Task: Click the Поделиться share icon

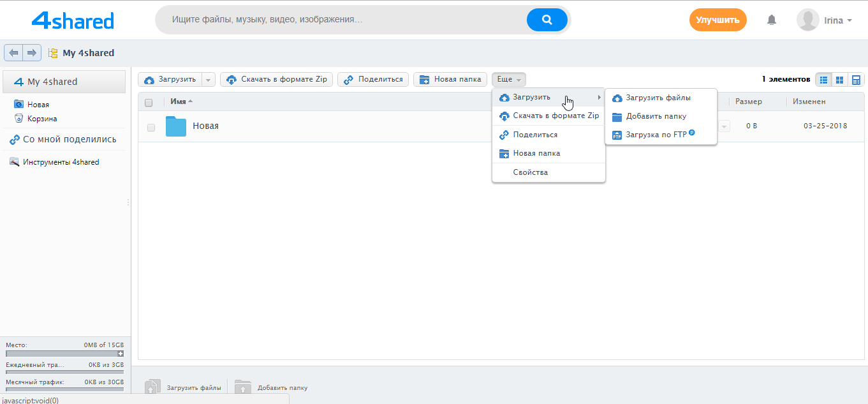Action: [x=349, y=79]
